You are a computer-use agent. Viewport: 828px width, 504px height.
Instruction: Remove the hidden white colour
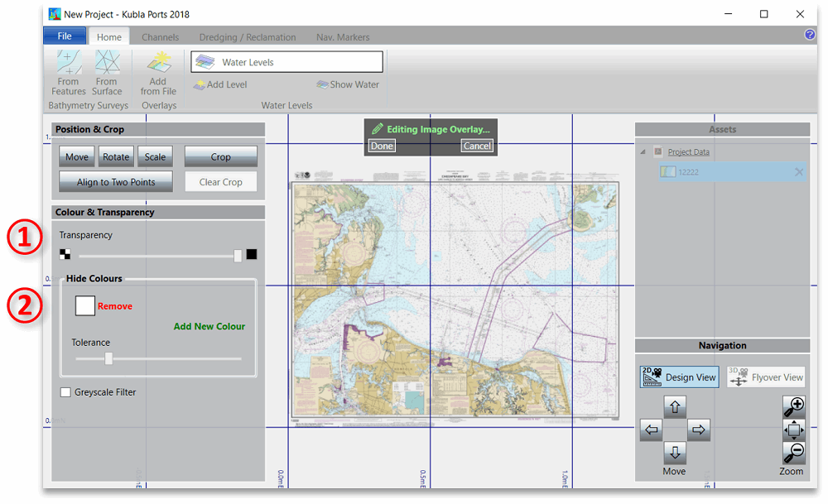[x=115, y=306]
